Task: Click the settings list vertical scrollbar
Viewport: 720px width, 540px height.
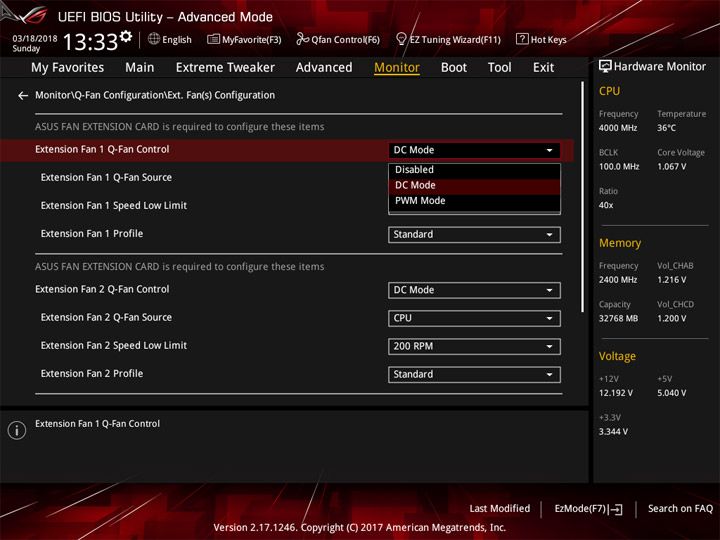Action: click(583, 197)
